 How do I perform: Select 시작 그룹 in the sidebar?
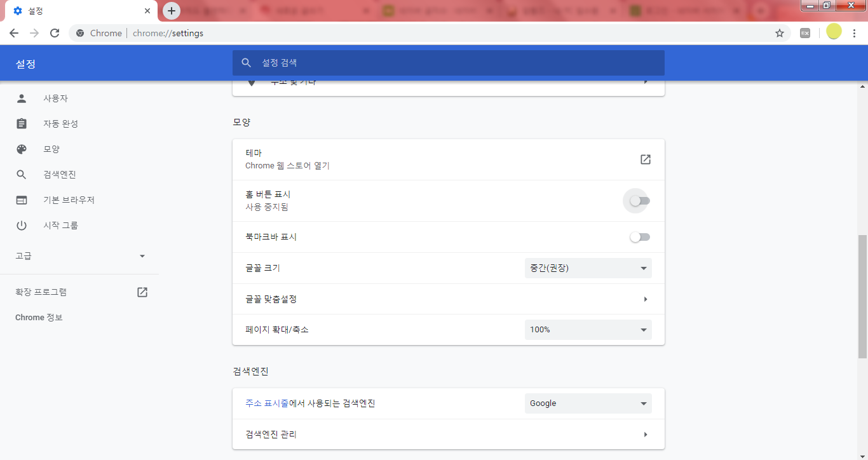pos(60,226)
